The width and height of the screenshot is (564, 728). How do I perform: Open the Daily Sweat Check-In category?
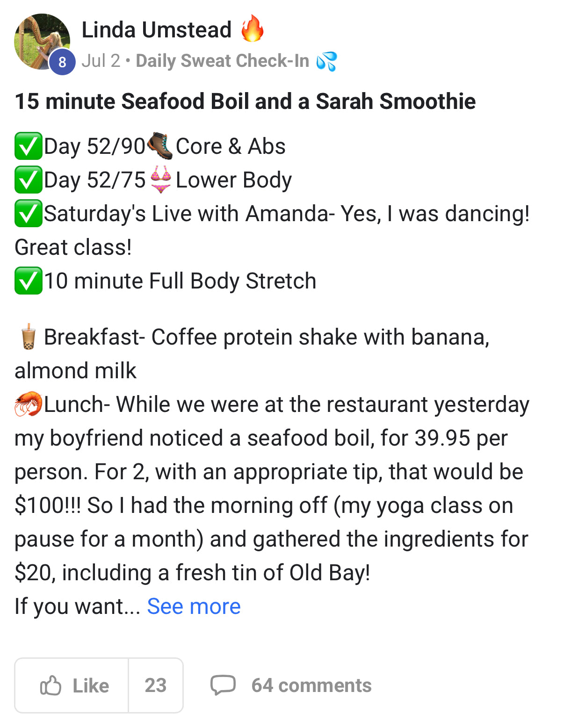[x=222, y=61]
